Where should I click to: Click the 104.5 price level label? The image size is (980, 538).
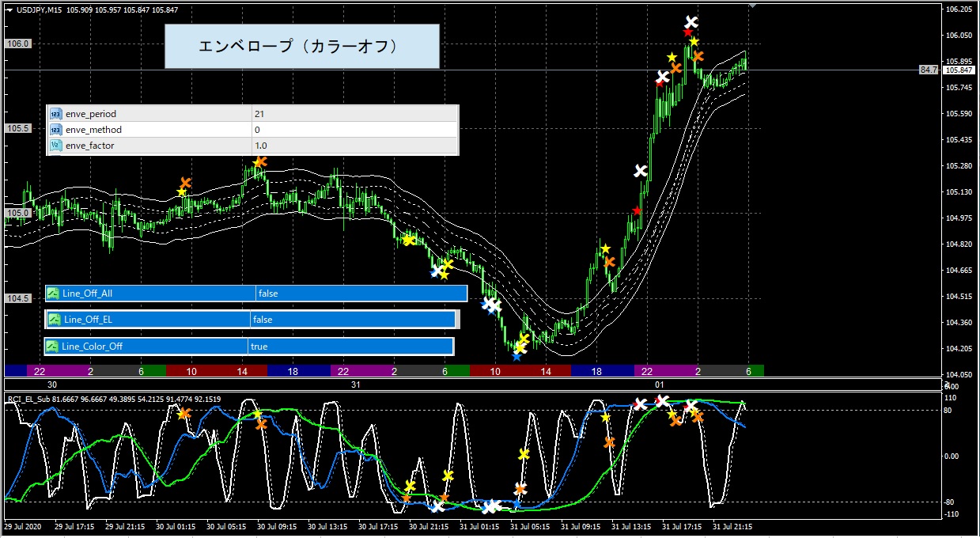point(17,298)
